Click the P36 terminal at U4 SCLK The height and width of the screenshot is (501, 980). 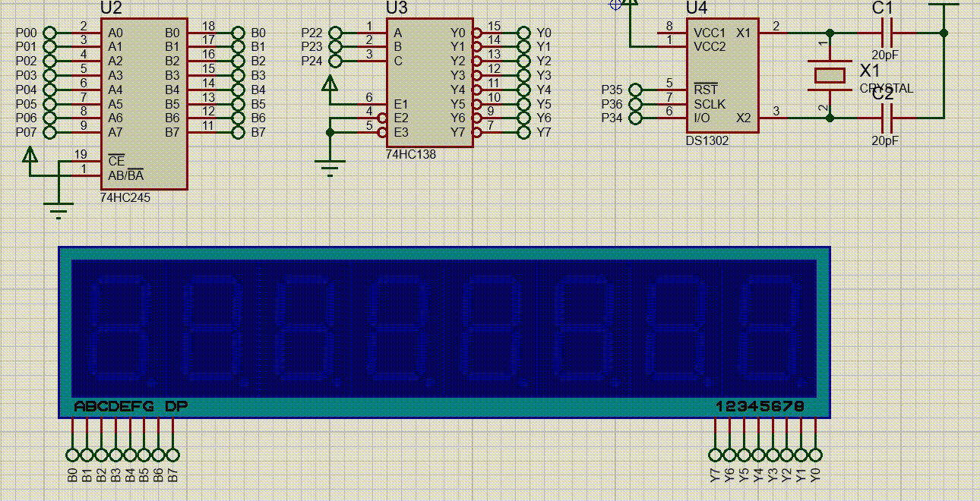click(x=636, y=104)
